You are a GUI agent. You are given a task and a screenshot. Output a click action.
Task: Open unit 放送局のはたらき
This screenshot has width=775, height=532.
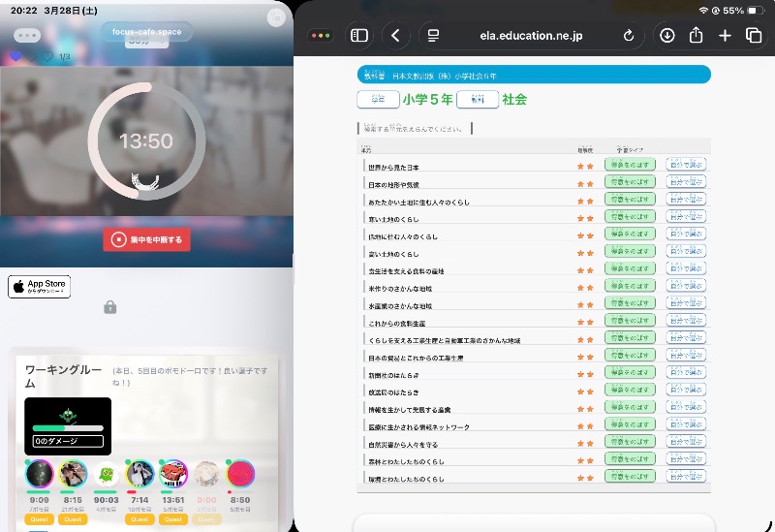(x=393, y=392)
